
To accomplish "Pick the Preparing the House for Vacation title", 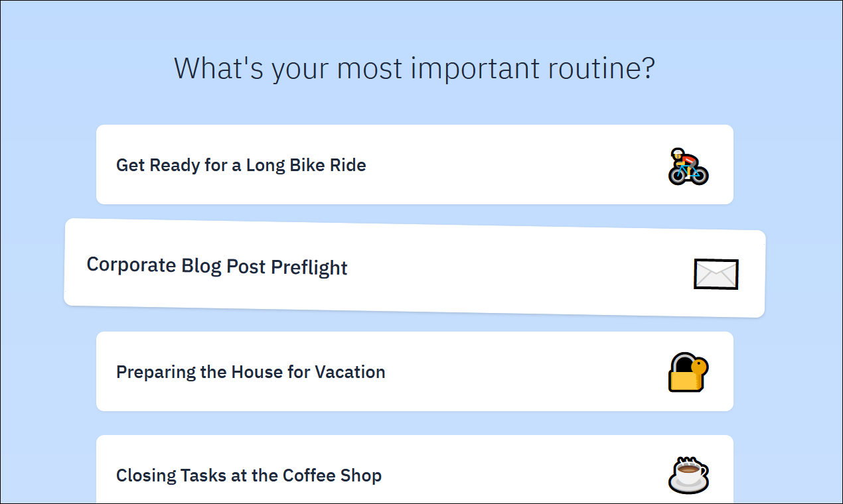I will (251, 371).
